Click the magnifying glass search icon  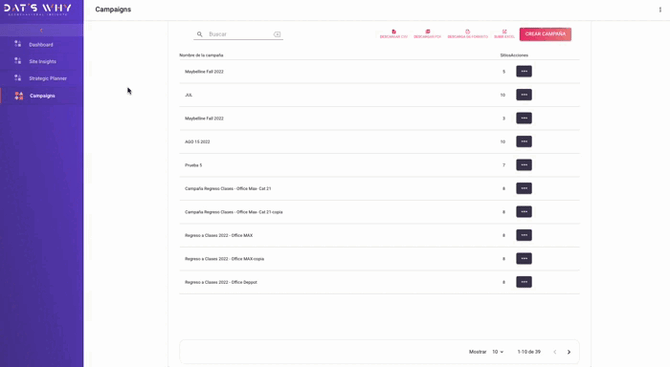pos(200,34)
